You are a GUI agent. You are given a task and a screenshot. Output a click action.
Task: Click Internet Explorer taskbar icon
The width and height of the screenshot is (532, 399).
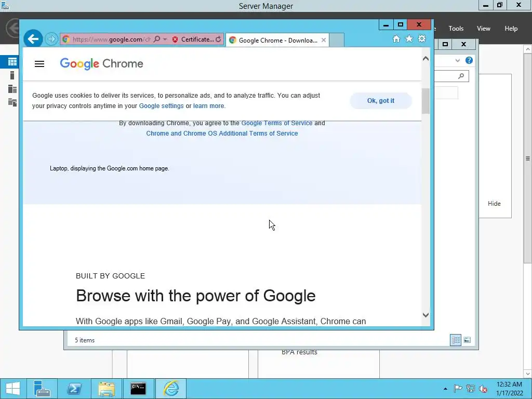[x=170, y=389]
